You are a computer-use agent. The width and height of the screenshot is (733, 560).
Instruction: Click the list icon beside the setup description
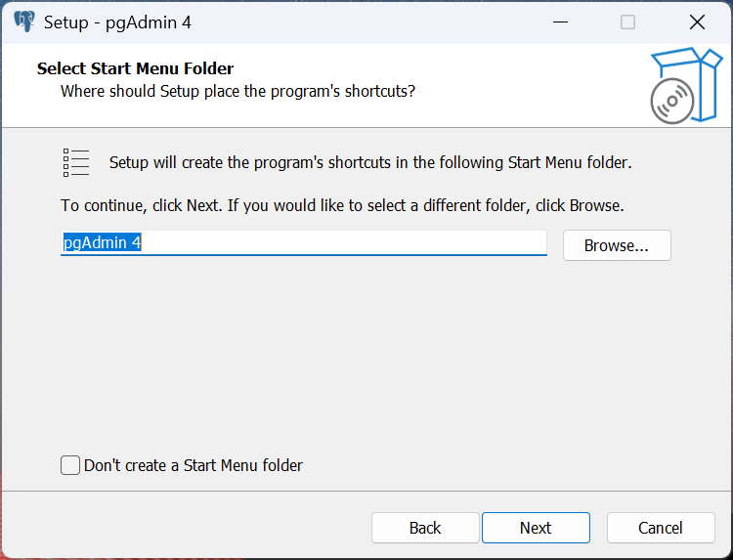click(x=76, y=162)
